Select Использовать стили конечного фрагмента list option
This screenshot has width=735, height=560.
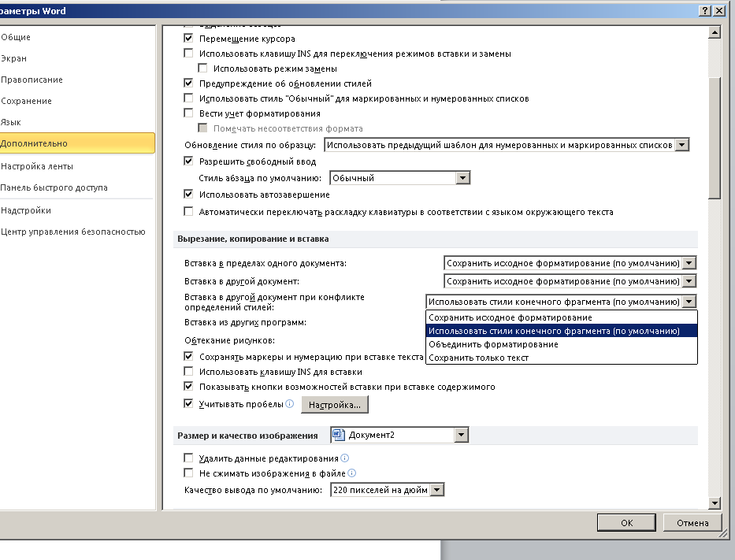(x=562, y=331)
